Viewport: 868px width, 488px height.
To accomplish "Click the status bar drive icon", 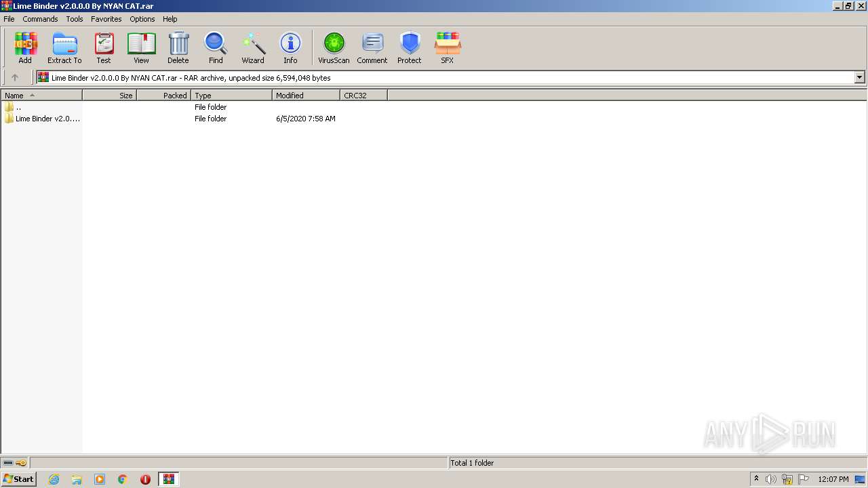I will click(x=8, y=463).
